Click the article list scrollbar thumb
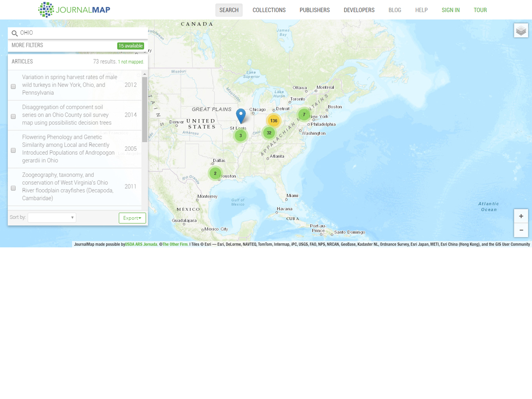This screenshot has height=399, width=532. [x=145, y=109]
